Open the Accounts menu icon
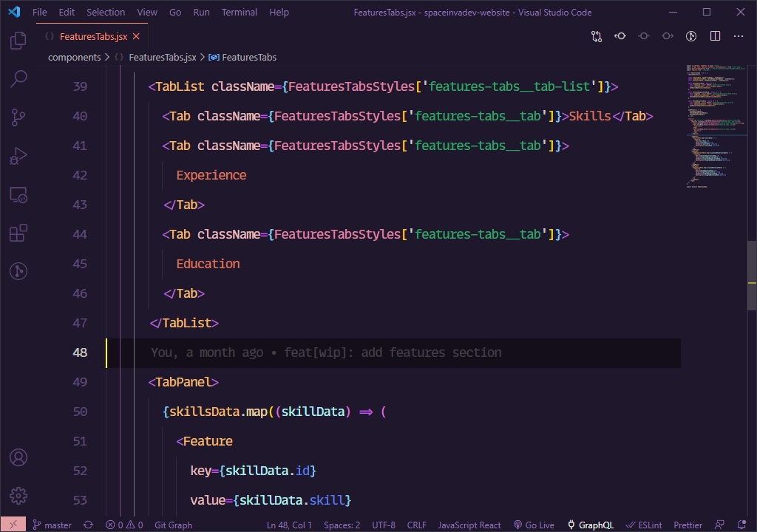757x532 pixels. tap(18, 457)
